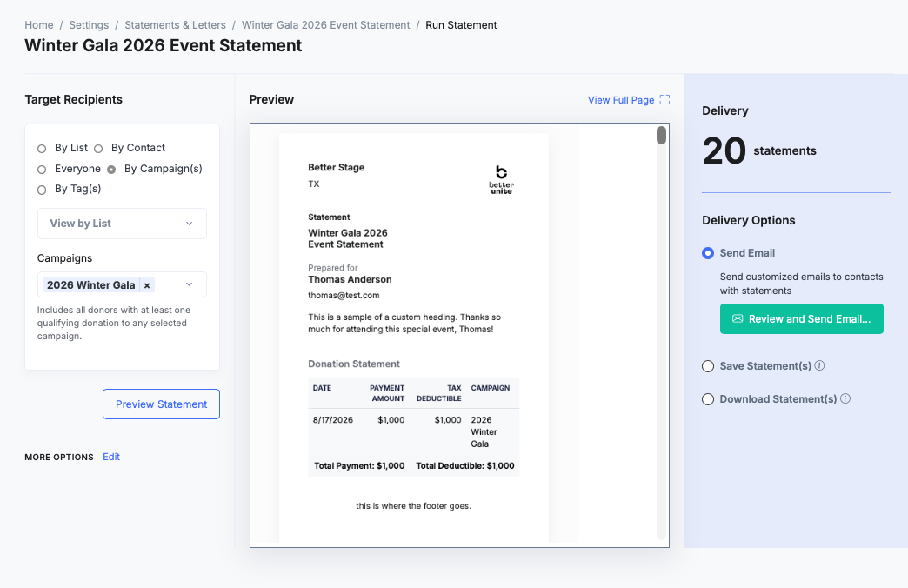Screen dimensions: 908x588
Task: Expand the Campaigns dropdown chevron
Action: (189, 284)
